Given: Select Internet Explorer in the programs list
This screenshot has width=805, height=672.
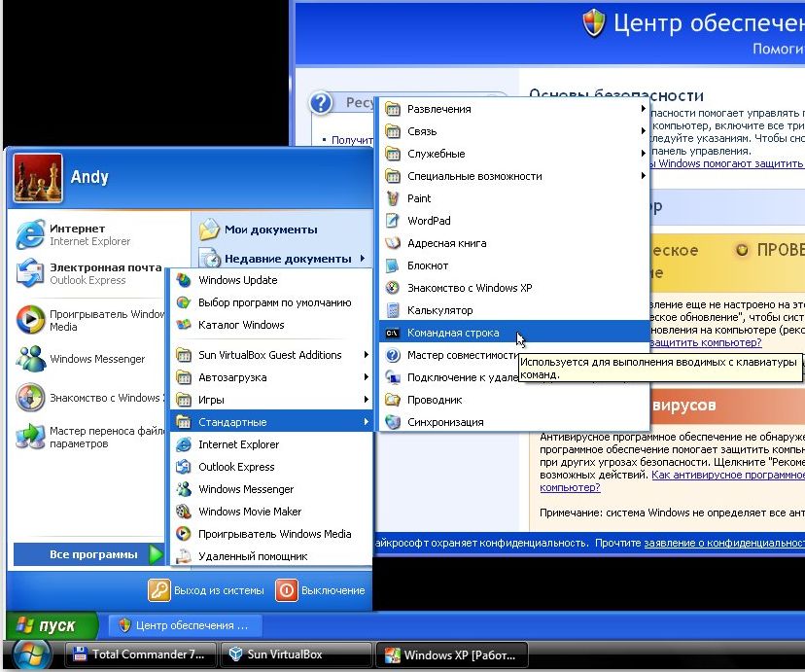Looking at the screenshot, I should [x=271, y=444].
